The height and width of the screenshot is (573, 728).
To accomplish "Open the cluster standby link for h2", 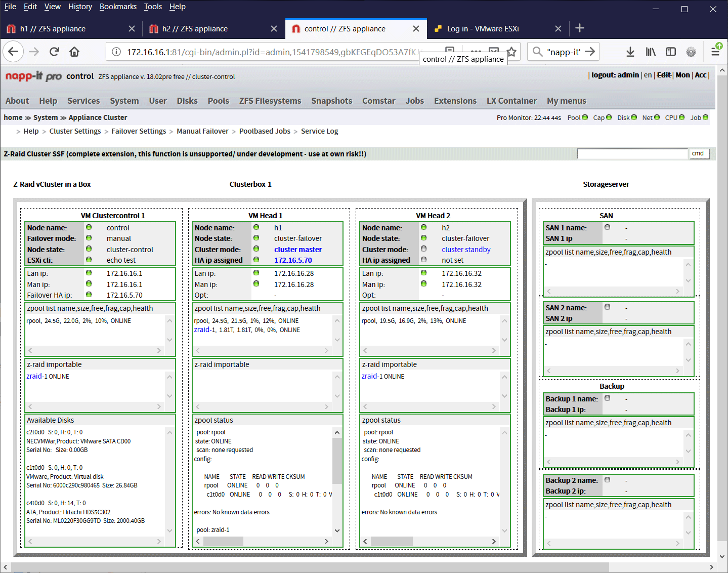I will [466, 249].
